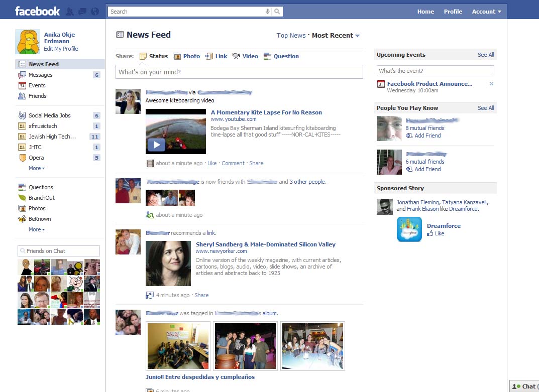Click the Opera shield icon

(x=22, y=158)
